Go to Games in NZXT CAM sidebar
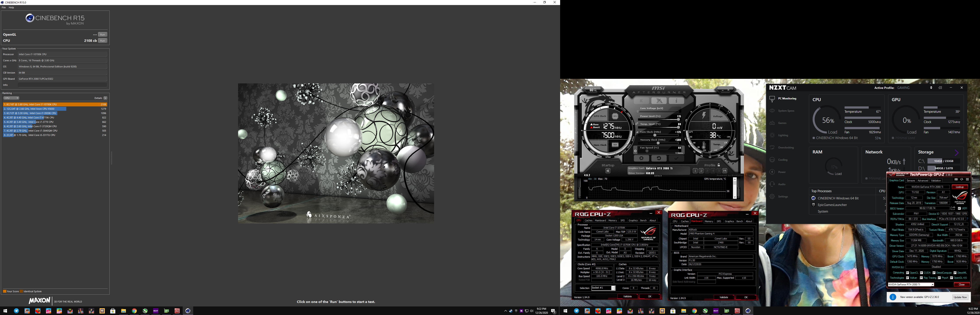This screenshot has width=980, height=315. click(x=778, y=123)
